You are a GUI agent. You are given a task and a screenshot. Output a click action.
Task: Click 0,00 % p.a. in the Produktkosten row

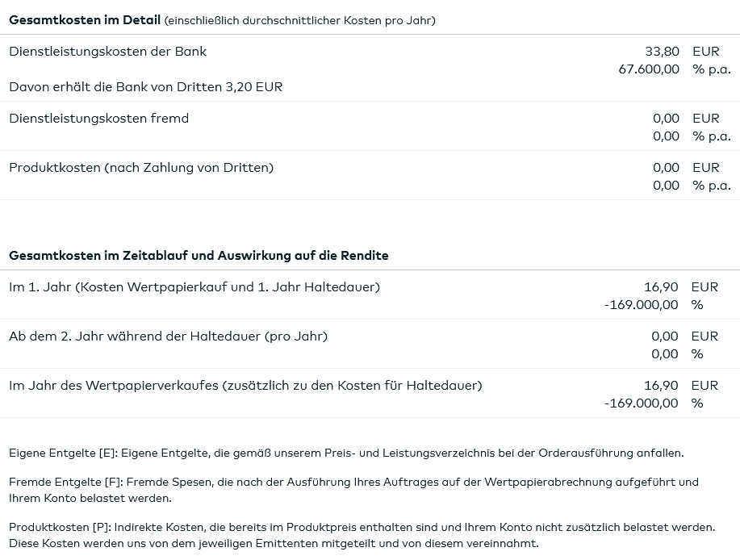666,186
